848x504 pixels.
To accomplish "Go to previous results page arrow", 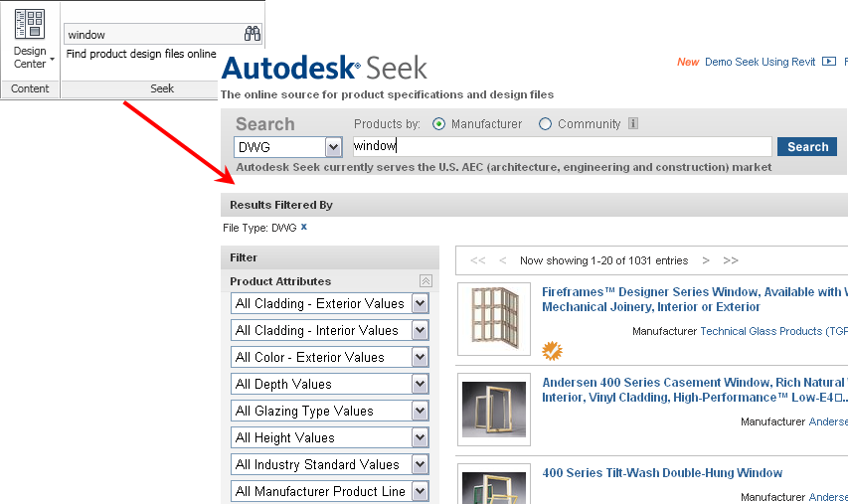I will 502,260.
